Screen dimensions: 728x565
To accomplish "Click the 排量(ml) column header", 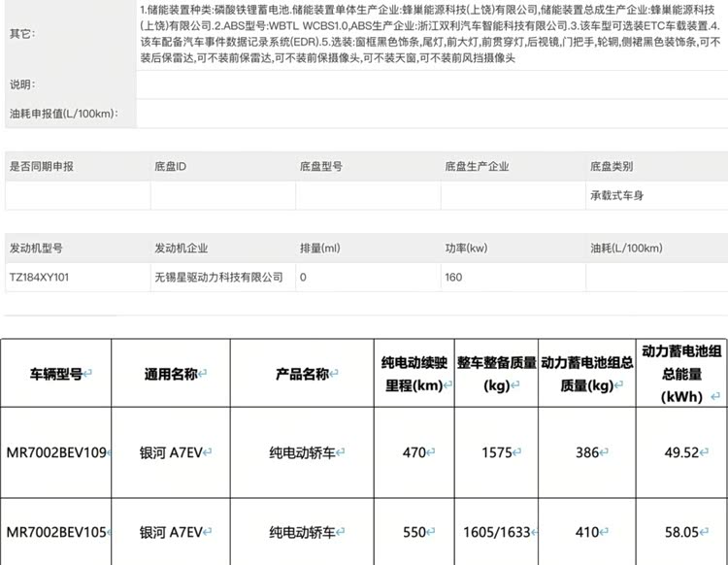I will tap(320, 249).
